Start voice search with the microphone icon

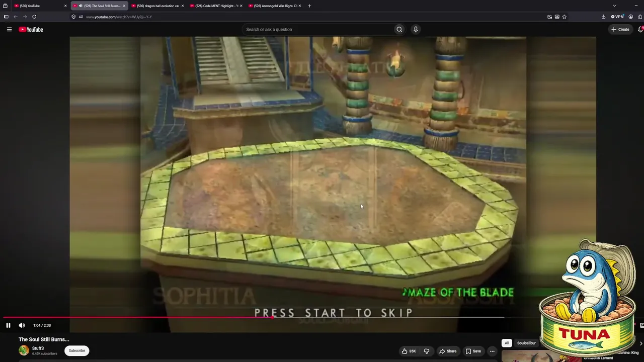click(x=416, y=29)
